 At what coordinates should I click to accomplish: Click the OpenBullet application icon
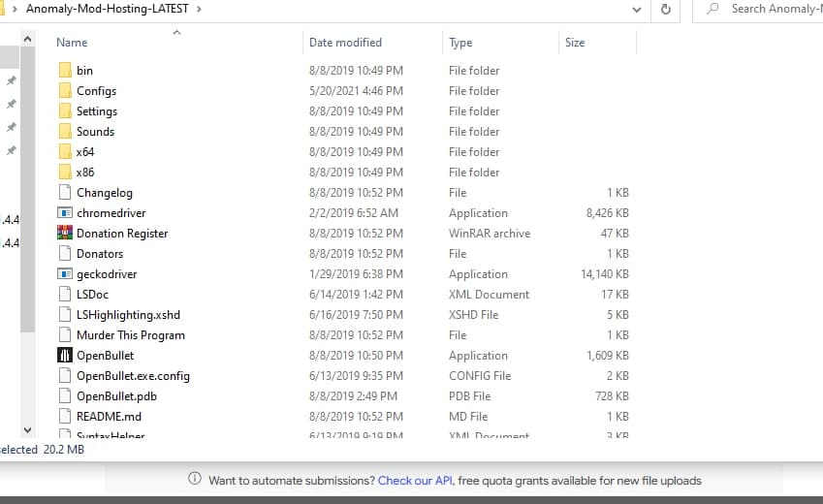tap(65, 356)
